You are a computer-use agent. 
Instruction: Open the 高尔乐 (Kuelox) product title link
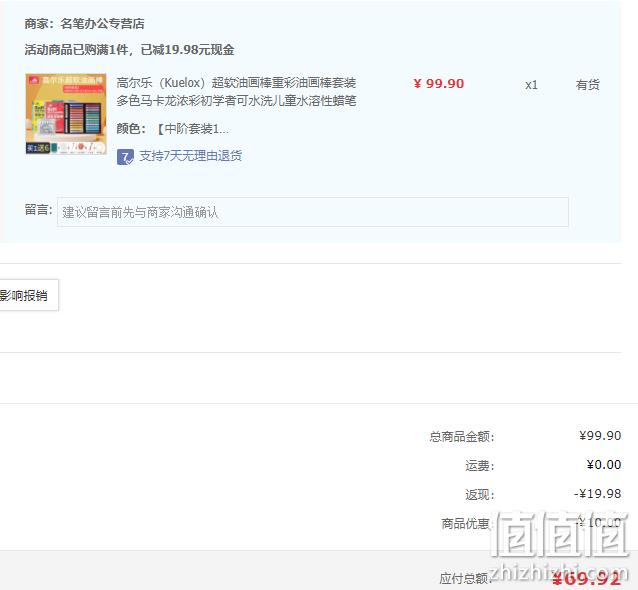[236, 92]
